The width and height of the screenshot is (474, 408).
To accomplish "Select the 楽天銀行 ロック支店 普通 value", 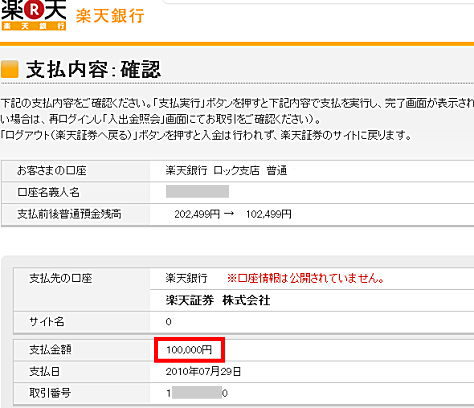I will click(226, 171).
